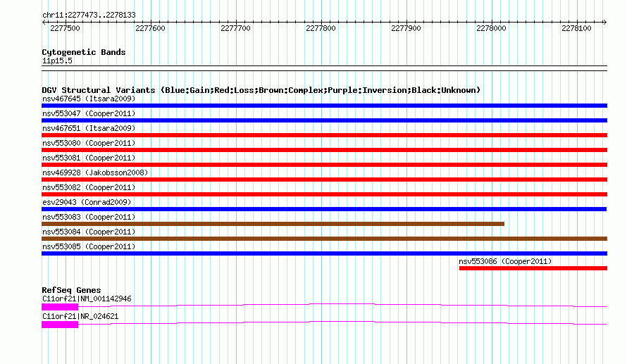Select the blue gain bar under nsv553047

click(x=324, y=120)
